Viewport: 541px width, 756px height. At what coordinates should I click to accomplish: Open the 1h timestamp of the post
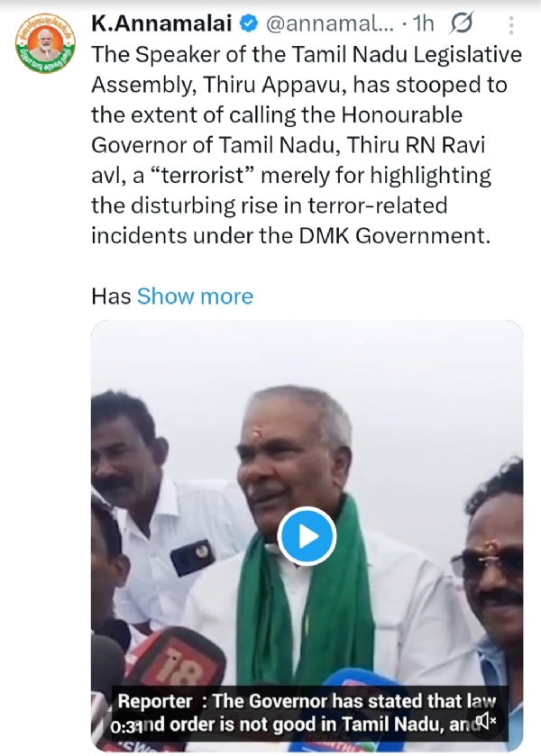point(423,23)
